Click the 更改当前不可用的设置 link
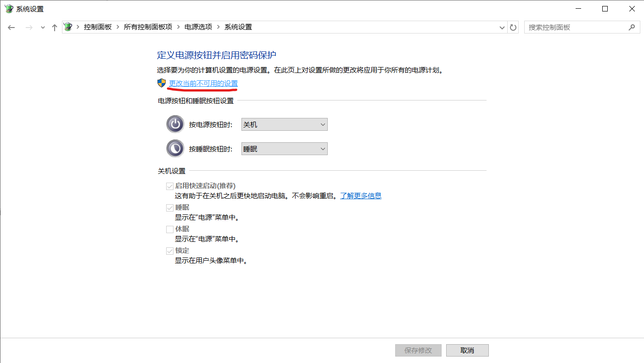 click(x=203, y=83)
